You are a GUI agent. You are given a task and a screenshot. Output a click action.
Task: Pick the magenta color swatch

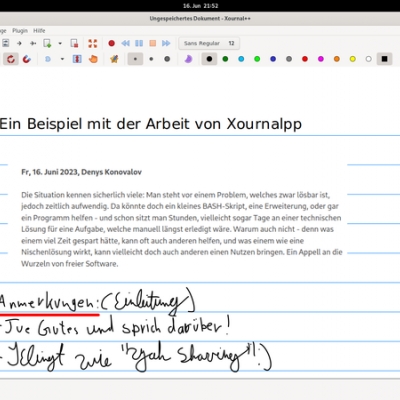pos(321,59)
